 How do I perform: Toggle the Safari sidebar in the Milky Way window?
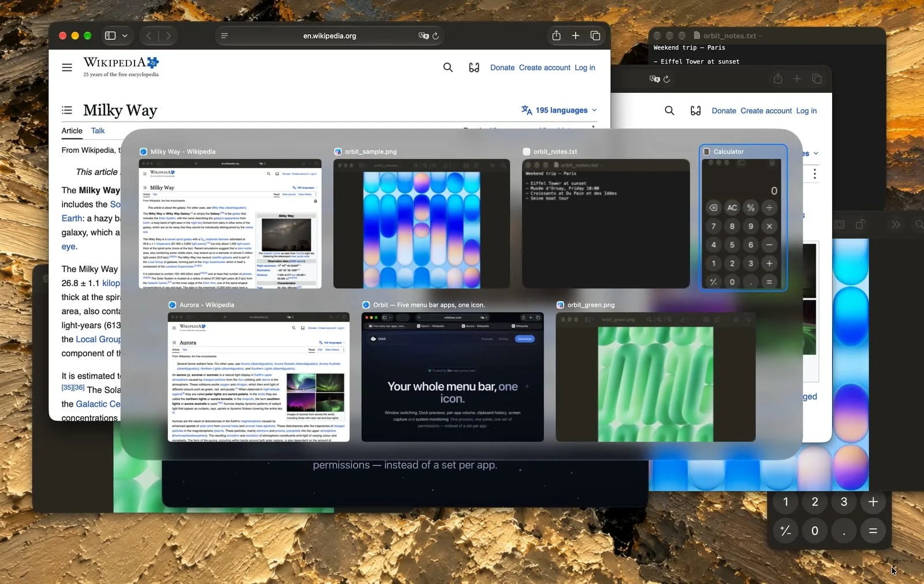click(110, 36)
